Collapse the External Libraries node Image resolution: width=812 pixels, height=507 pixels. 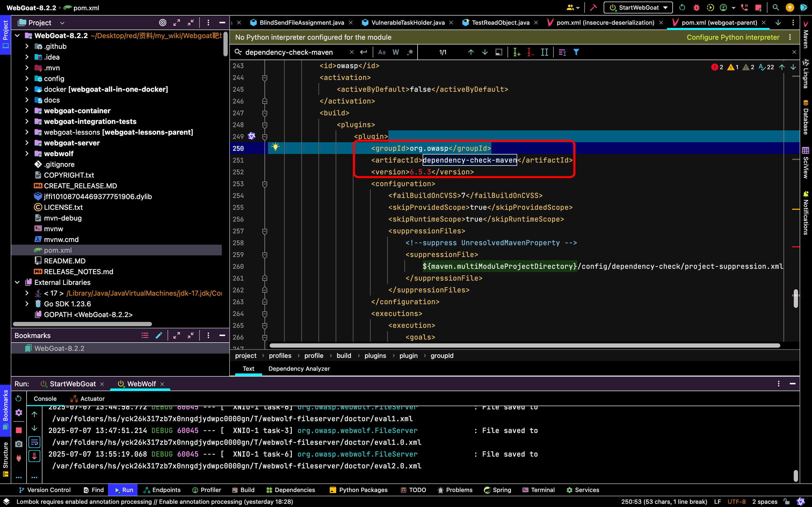[x=17, y=282]
